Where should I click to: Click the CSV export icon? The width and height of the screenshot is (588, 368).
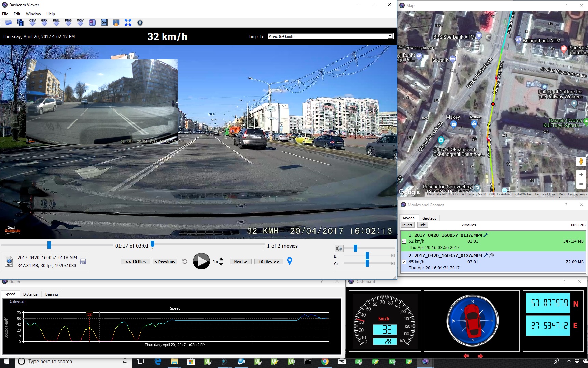pos(32,23)
